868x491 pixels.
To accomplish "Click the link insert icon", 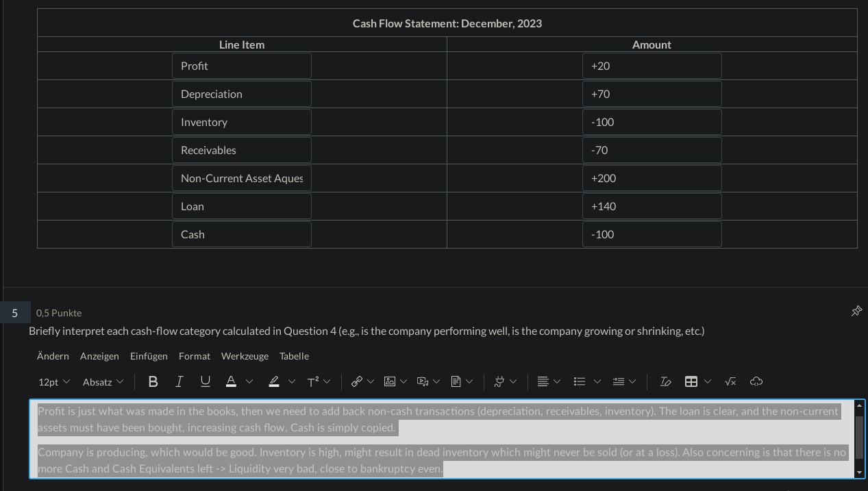I will click(x=357, y=381).
